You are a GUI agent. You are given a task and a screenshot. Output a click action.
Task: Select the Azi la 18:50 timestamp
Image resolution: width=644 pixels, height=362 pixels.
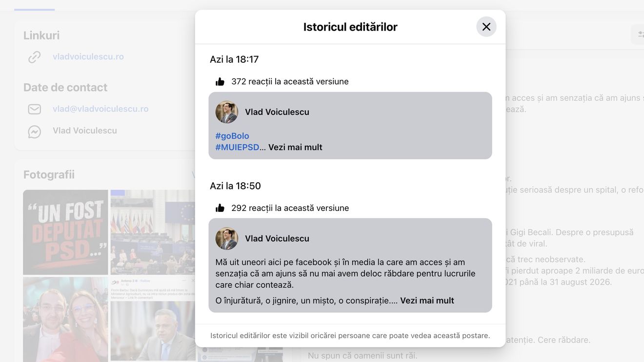[x=235, y=186]
